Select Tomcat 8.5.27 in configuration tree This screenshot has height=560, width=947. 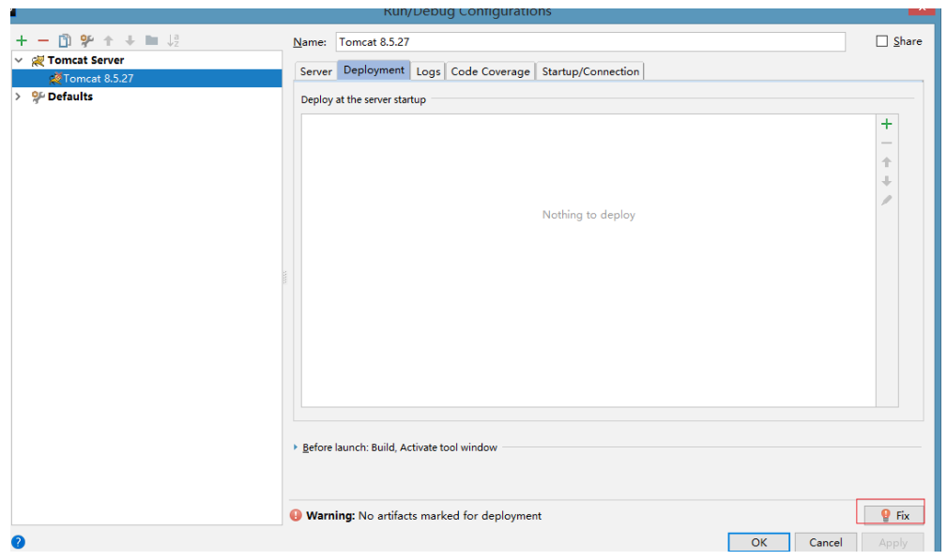point(146,79)
